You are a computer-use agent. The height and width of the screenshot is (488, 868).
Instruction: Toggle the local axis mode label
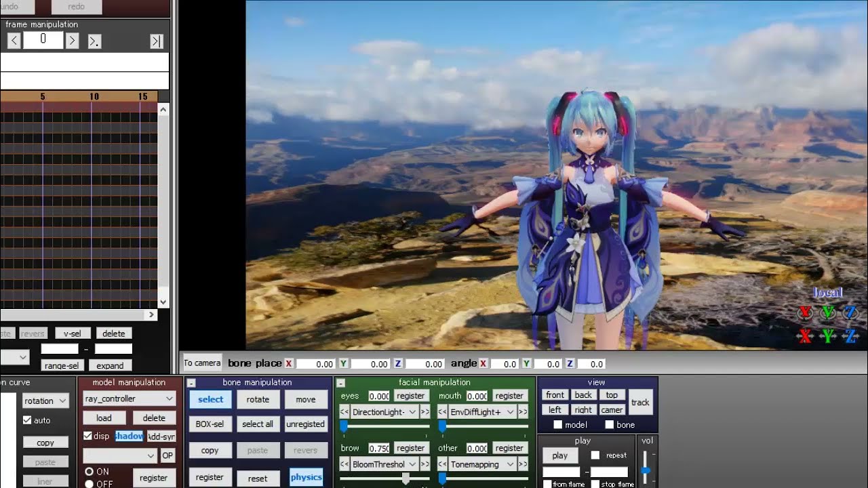(x=828, y=293)
